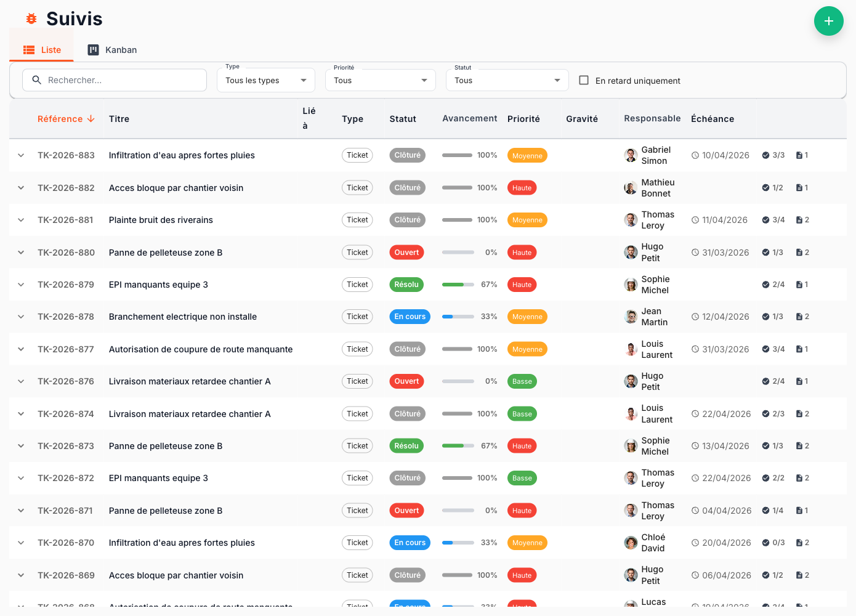Click clock icon next to 10/04/2026 deadline
The height and width of the screenshot is (616, 856).
695,156
